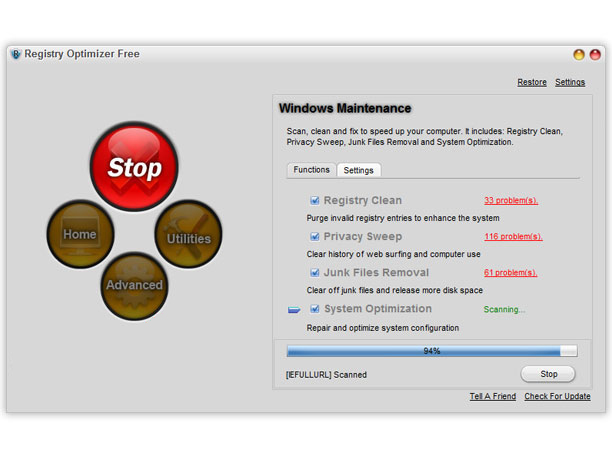This screenshot has width=612, height=459.
Task: Uncheck the Junk Files Removal checkbox
Action: [x=315, y=272]
